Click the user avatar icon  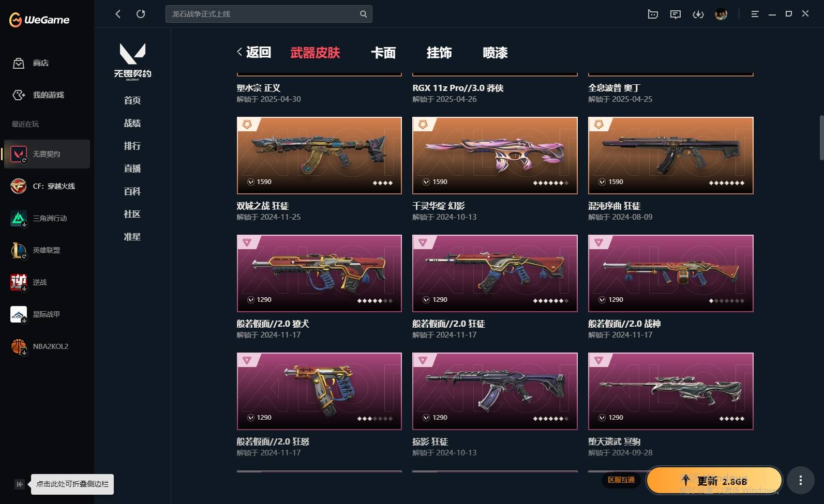[721, 14]
